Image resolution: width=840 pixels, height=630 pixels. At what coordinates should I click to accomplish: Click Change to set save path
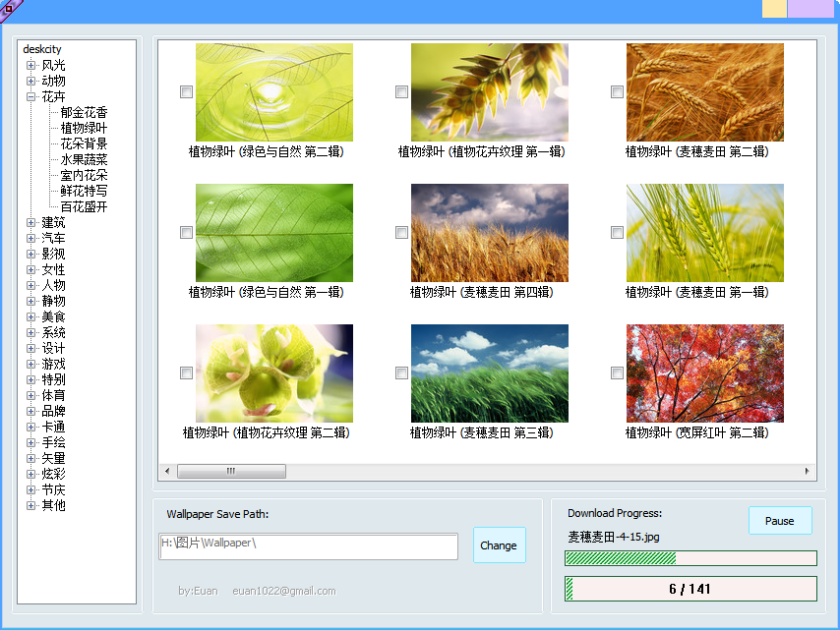[499, 545]
